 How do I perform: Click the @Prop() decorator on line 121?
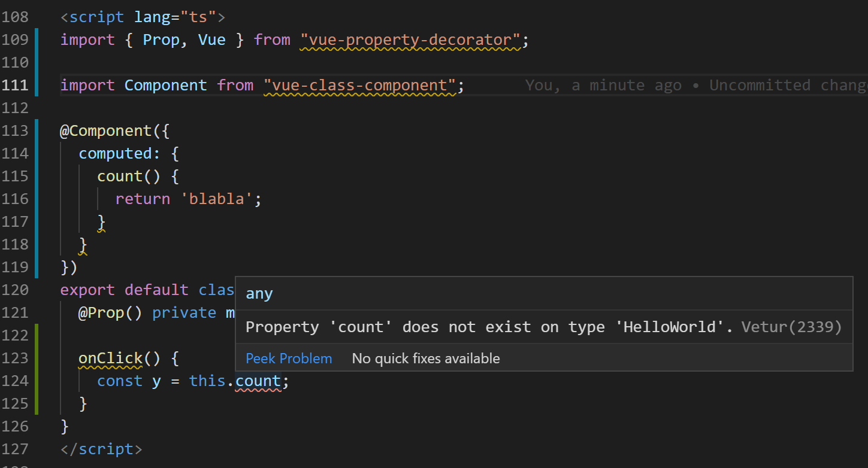110,312
